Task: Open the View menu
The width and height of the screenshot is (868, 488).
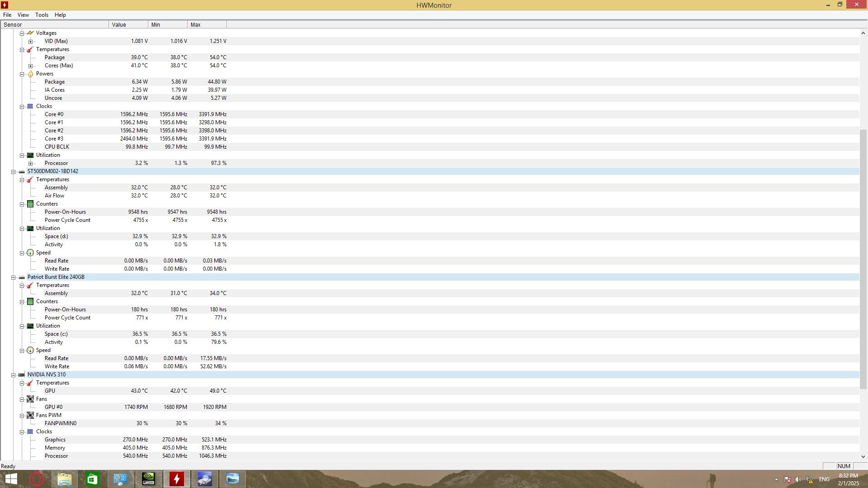Action: (23, 15)
